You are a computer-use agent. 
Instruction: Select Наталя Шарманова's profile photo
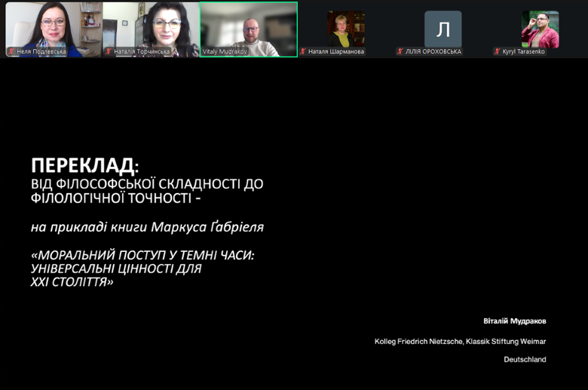pos(345,28)
